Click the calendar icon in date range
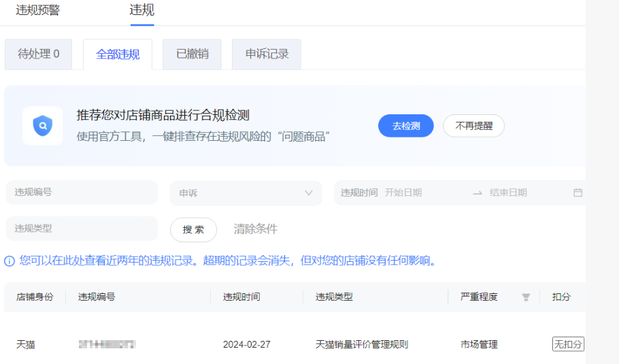The height and width of the screenshot is (364, 619). (578, 193)
